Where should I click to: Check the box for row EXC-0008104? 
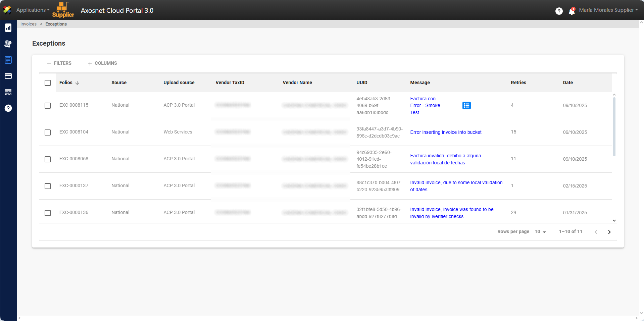coord(48,132)
